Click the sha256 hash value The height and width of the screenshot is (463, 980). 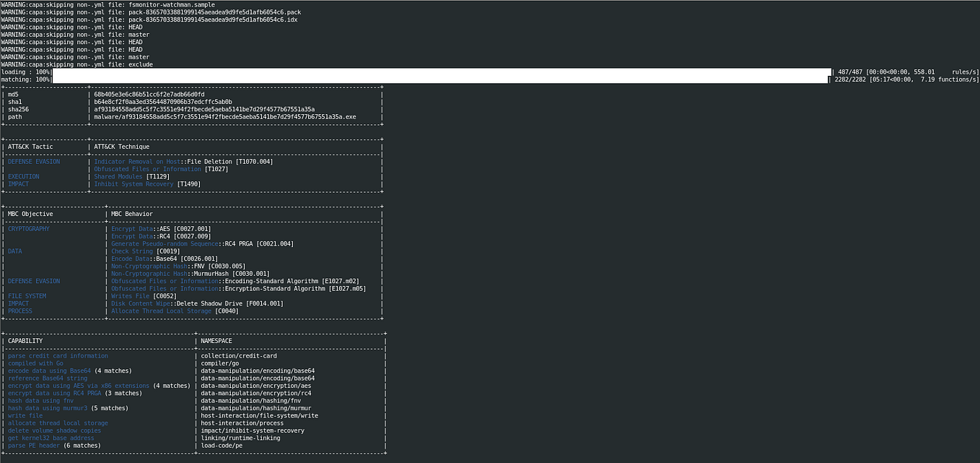click(204, 109)
